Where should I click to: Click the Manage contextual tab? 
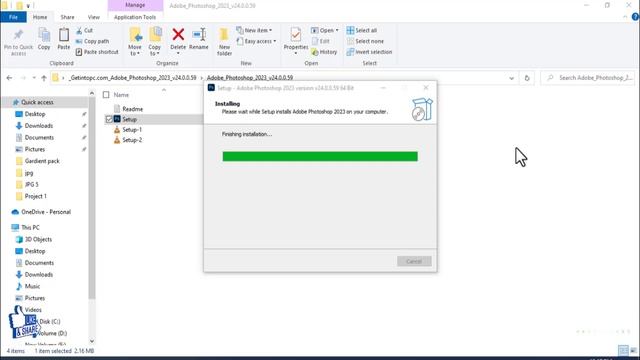click(x=135, y=5)
